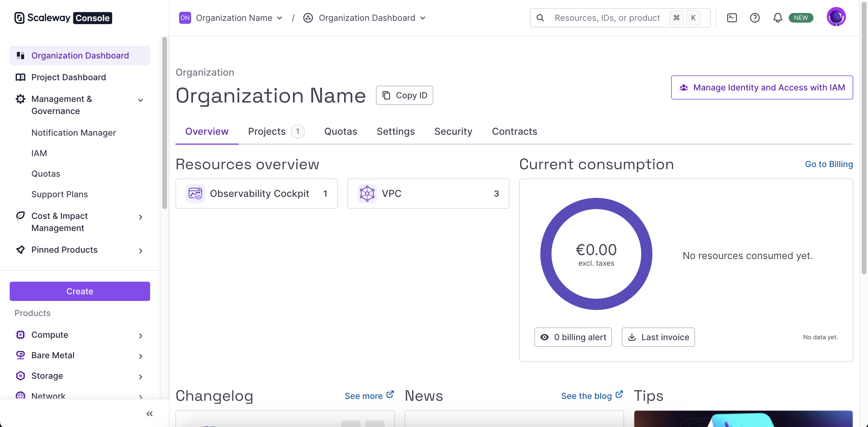Expand the Network products menu
This screenshot has width=868, height=427.
click(x=140, y=397)
